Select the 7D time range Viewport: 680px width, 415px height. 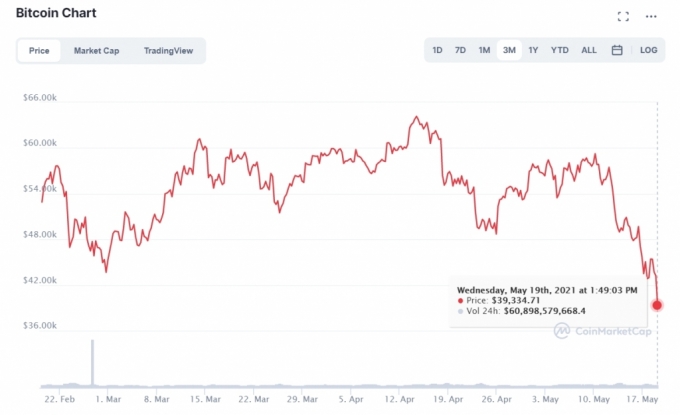point(460,50)
